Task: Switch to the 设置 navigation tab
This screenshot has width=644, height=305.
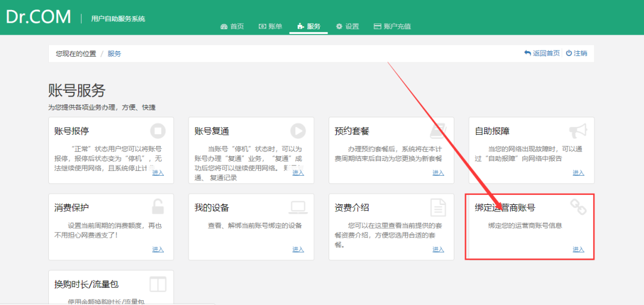Action: pos(347,26)
